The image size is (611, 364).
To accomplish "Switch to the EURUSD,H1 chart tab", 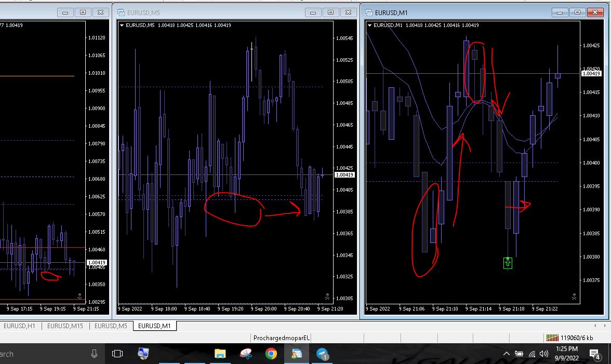I will tap(20, 326).
